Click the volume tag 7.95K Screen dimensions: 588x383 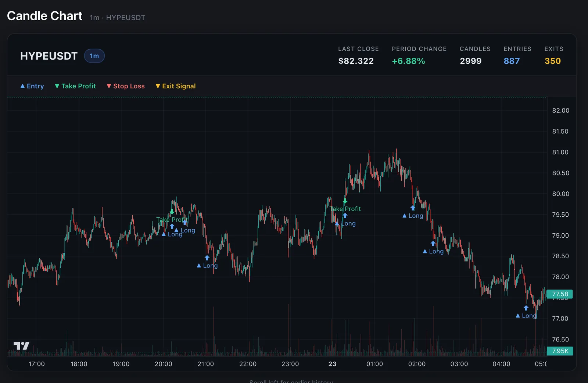tap(560, 351)
